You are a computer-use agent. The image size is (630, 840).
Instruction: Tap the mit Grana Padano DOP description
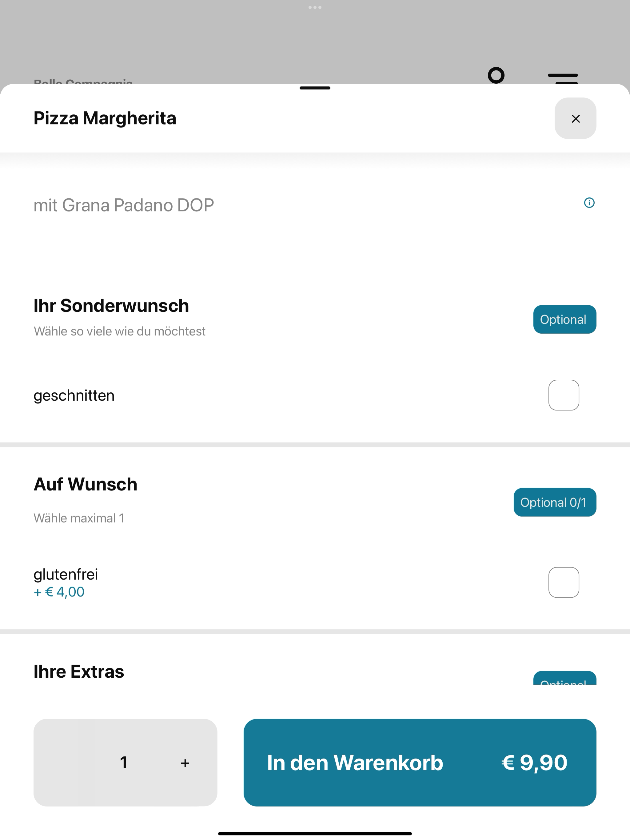click(123, 205)
